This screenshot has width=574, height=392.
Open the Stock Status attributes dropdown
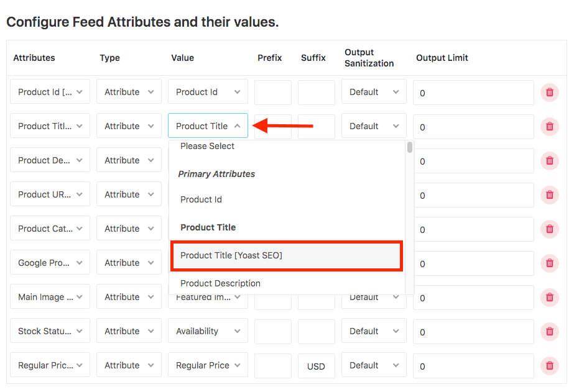point(50,330)
